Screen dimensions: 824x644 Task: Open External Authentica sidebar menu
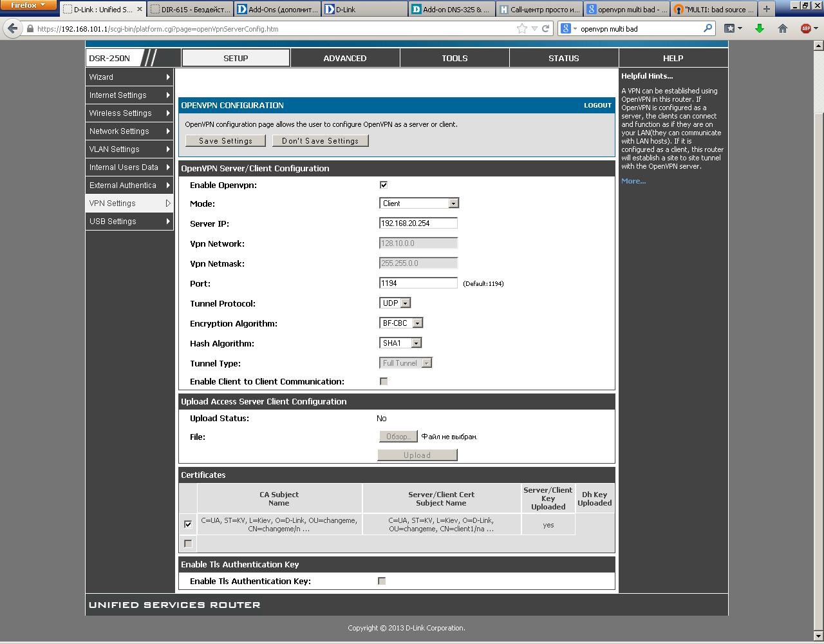tap(129, 185)
